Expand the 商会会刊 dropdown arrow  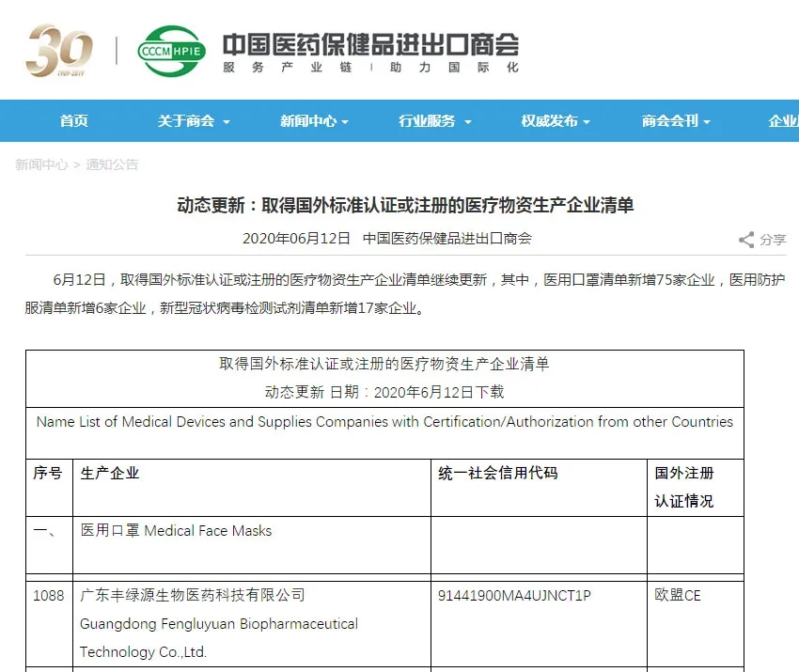707,122
